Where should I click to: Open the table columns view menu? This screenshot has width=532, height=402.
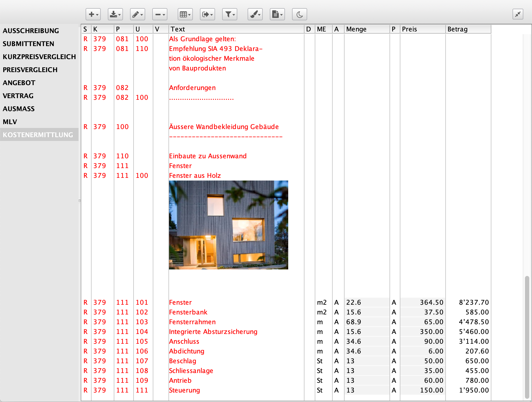point(185,14)
